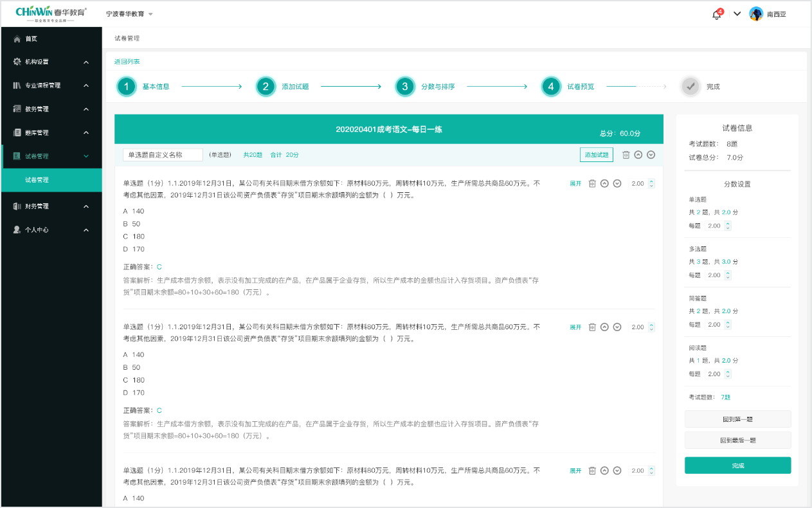Open the 宁波春华教育 organization dropdown
This screenshot has height=508, width=812.
(129, 14)
